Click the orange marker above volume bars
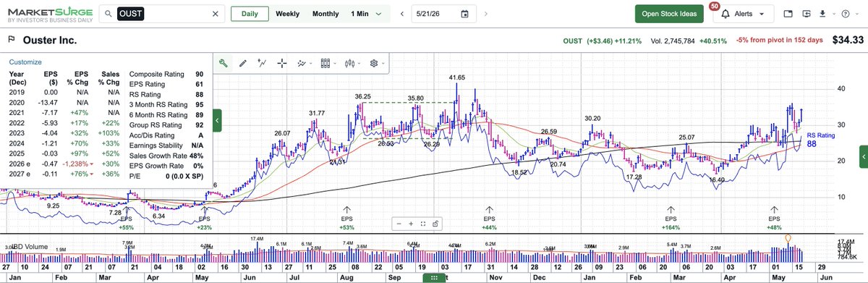Image resolution: width=868 pixels, height=283 pixels. tap(788, 238)
